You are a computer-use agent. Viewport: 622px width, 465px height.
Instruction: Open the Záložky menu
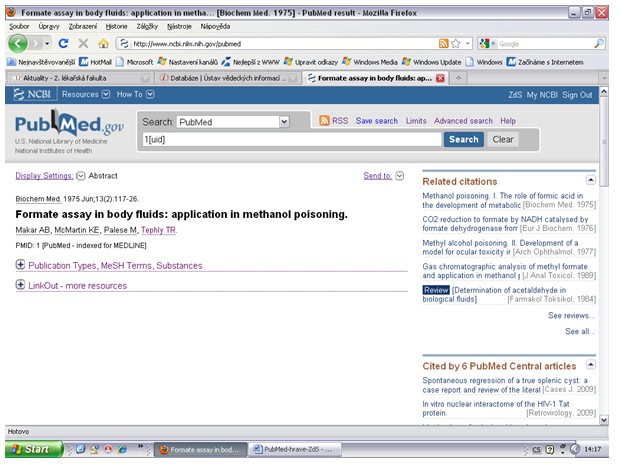click(x=147, y=27)
